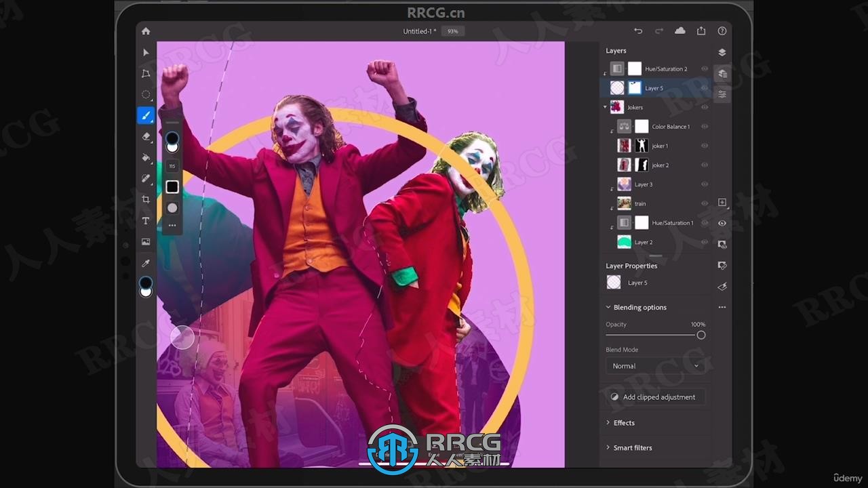
Task: Open the filters and adjustments taskbar icon
Action: tap(722, 287)
